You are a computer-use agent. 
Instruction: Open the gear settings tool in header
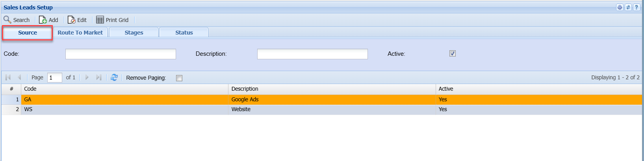pyautogui.click(x=620, y=7)
